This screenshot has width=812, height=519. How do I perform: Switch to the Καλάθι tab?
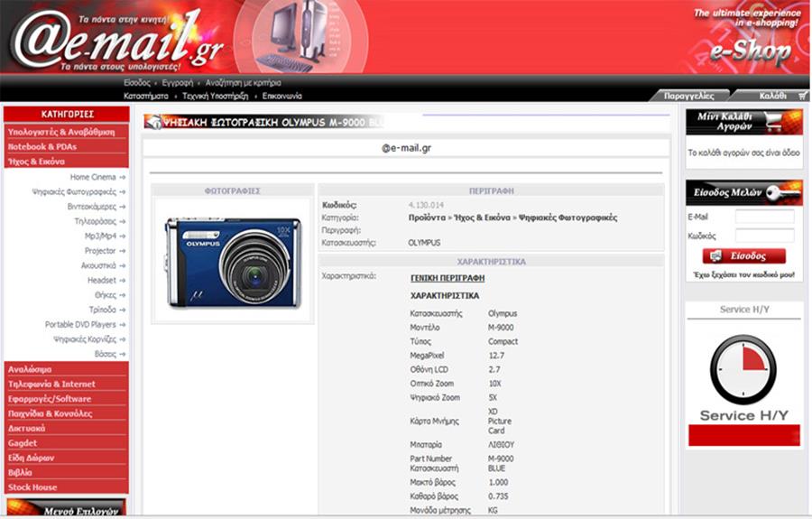[x=772, y=96]
